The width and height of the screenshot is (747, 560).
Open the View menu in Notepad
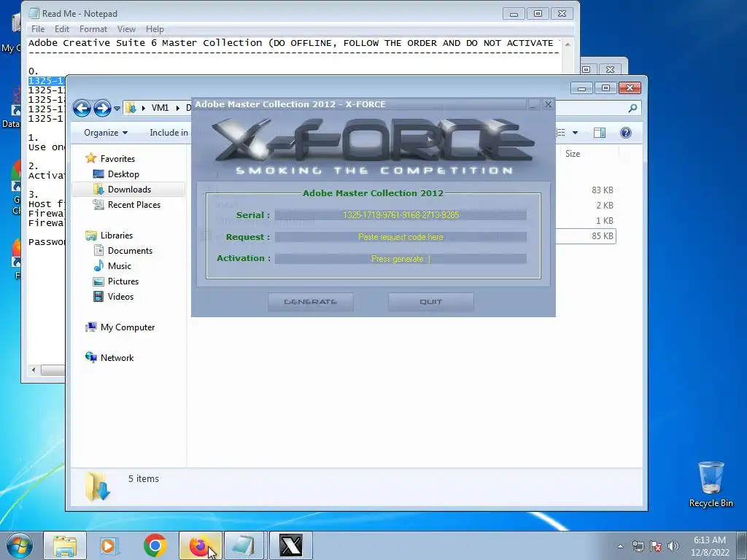(x=126, y=29)
